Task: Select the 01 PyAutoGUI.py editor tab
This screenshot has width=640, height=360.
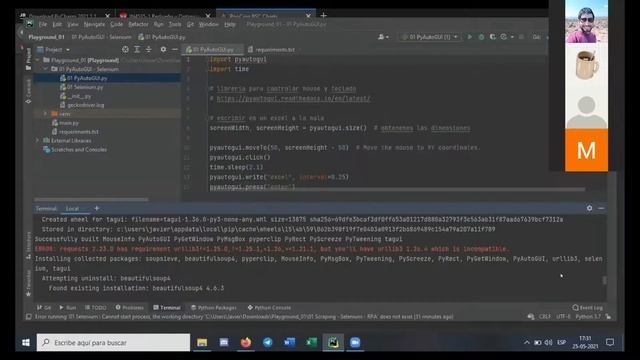Action: (212, 49)
